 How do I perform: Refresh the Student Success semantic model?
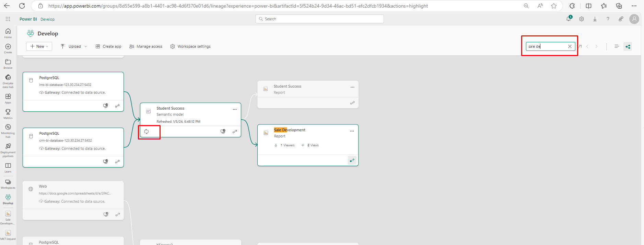[147, 132]
